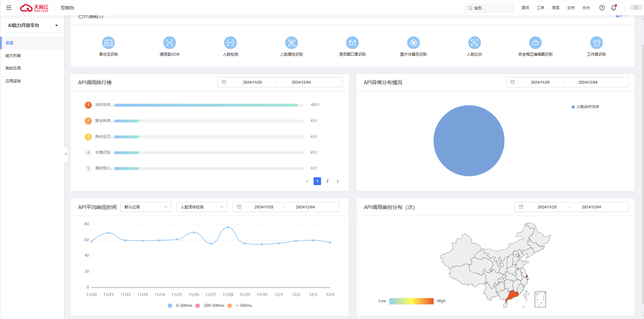
Task: Open the 人脸属性识别 capability icon
Action: tap(291, 42)
